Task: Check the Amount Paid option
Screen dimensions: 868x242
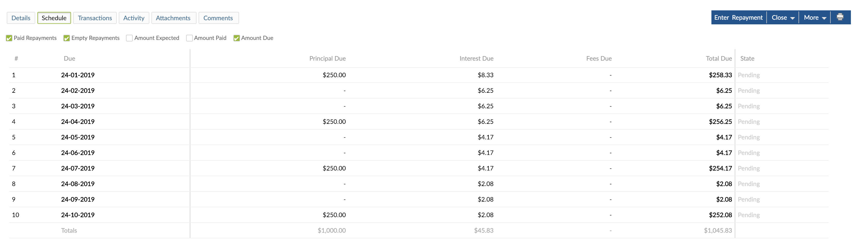Action: pyautogui.click(x=189, y=38)
